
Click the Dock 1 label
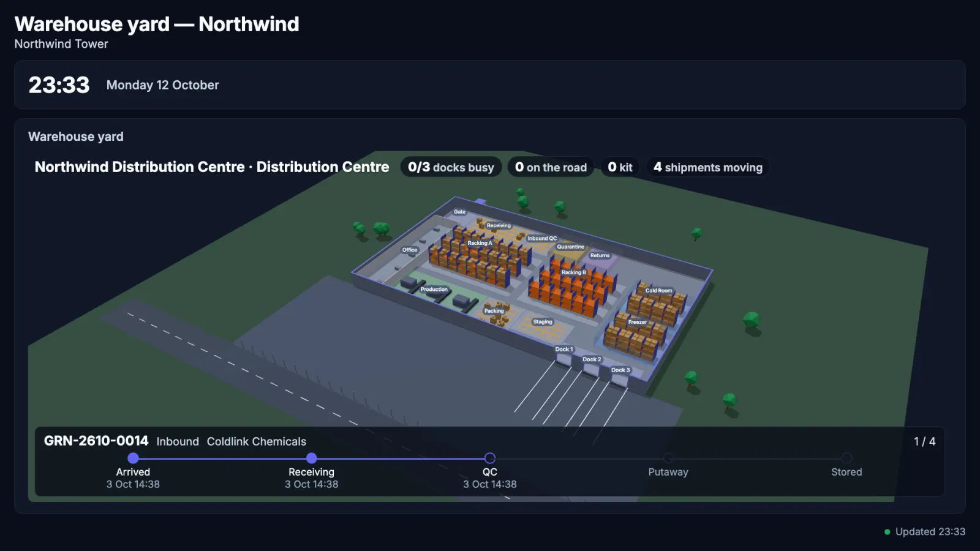pos(564,349)
